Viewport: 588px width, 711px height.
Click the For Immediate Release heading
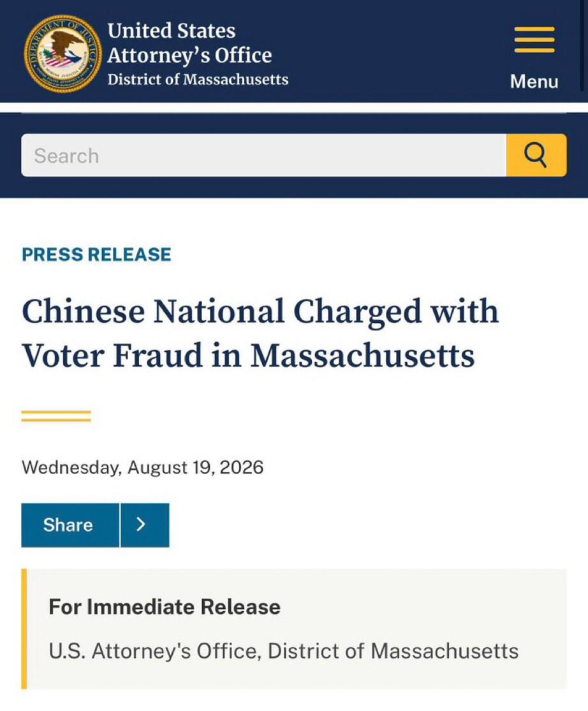(x=165, y=607)
